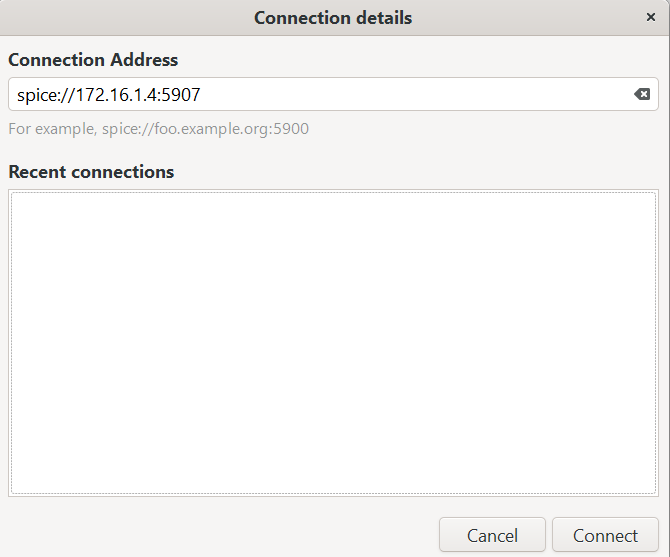This screenshot has width=670, height=557.
Task: Click the spice:// prefix in address field
Action: click(46, 95)
